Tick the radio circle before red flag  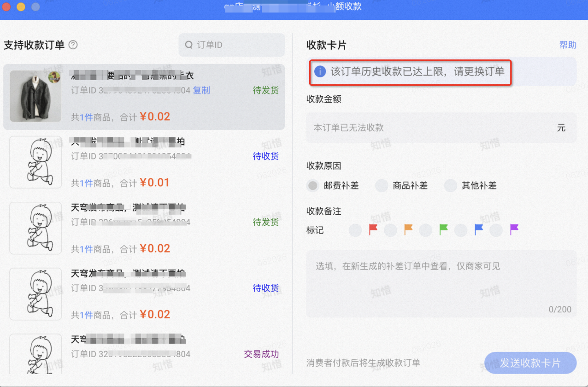pyautogui.click(x=355, y=230)
